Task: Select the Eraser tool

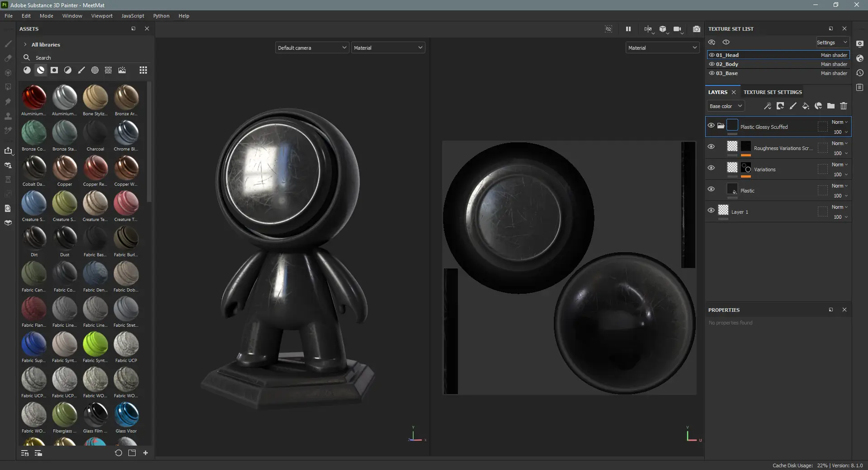Action: click(8, 58)
